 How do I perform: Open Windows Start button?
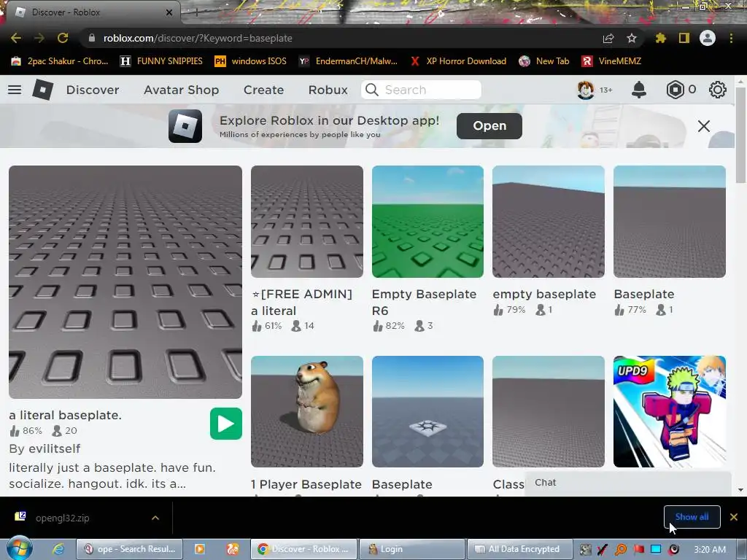19,548
